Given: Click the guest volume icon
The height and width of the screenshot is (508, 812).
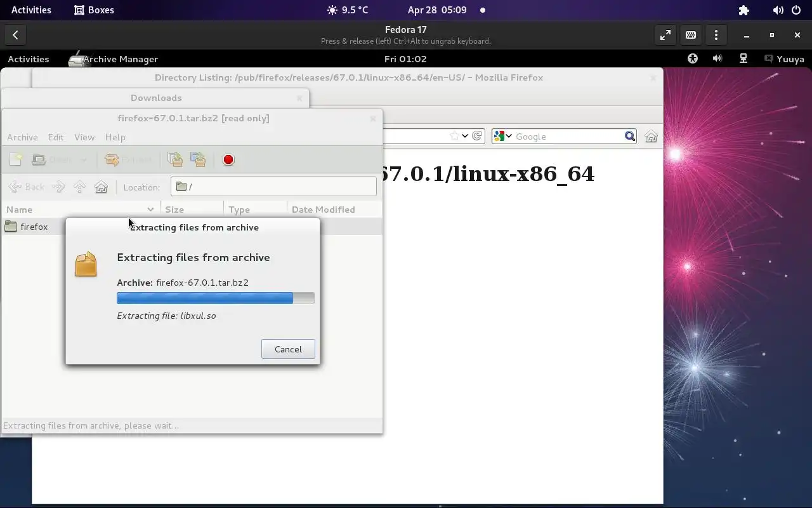Looking at the screenshot, I should (717, 59).
